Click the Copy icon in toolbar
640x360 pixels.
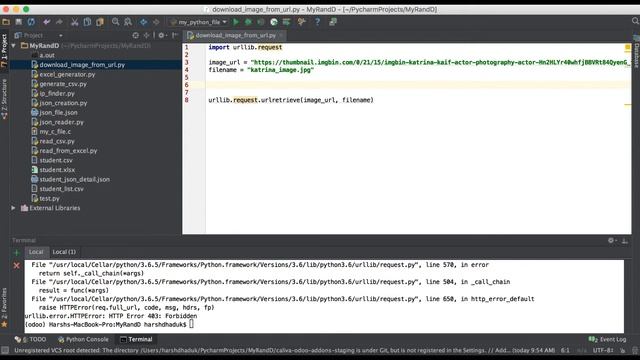pyautogui.click(x=87, y=22)
